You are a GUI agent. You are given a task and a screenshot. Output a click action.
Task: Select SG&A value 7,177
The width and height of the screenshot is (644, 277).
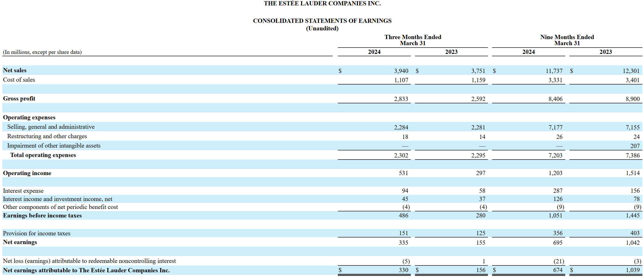click(556, 128)
